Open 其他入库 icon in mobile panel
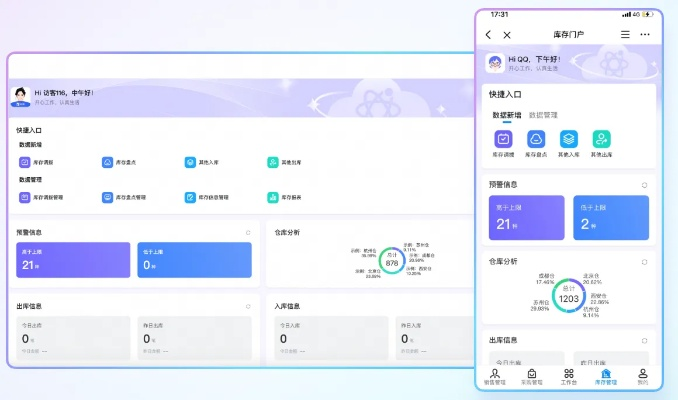The width and height of the screenshot is (678, 400). 568,140
